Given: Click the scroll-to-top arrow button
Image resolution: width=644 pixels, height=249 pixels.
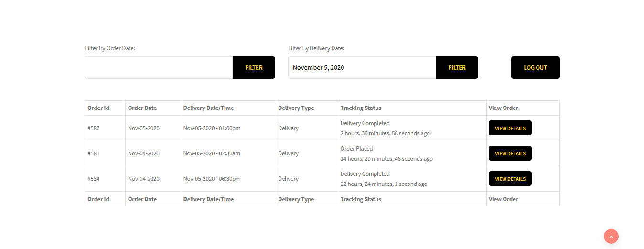Looking at the screenshot, I should click(611, 236).
